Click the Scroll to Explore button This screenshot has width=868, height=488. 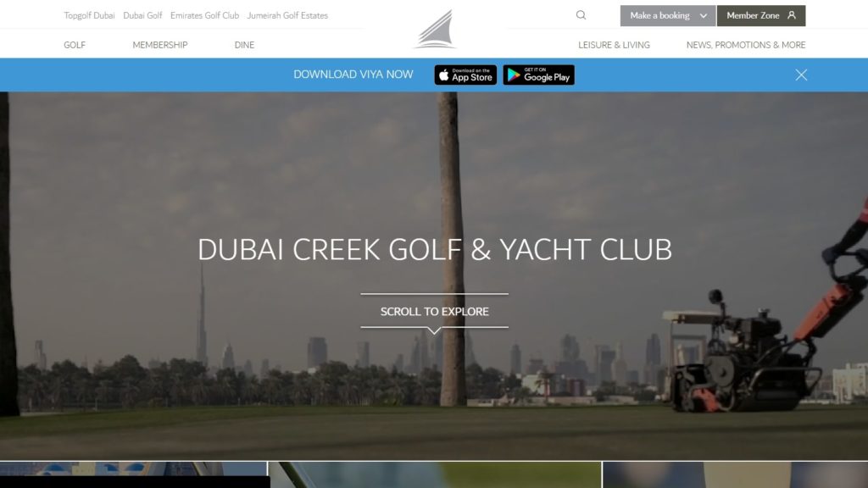click(435, 312)
